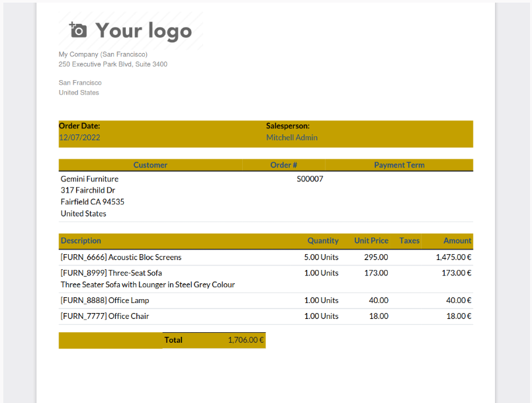Click the Gemini Furniture customer name
This screenshot has width=532, height=403.
[89, 179]
